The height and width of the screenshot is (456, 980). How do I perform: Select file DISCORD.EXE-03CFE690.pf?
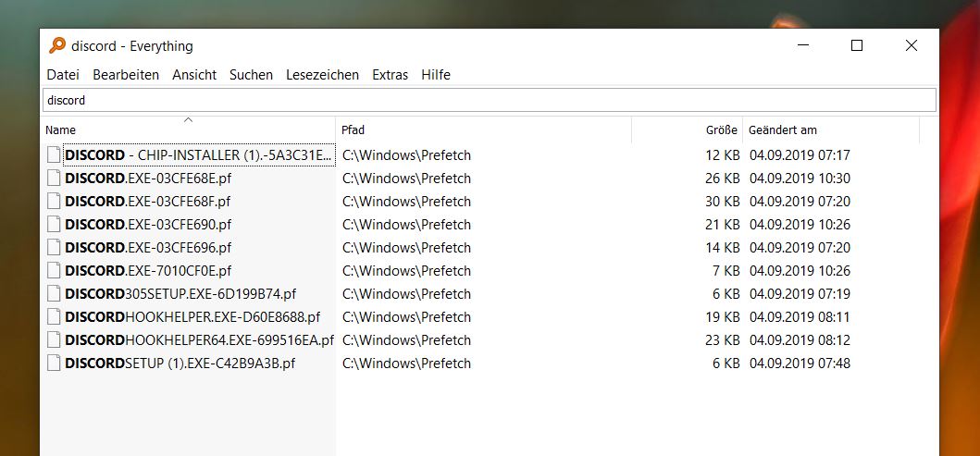(x=148, y=224)
